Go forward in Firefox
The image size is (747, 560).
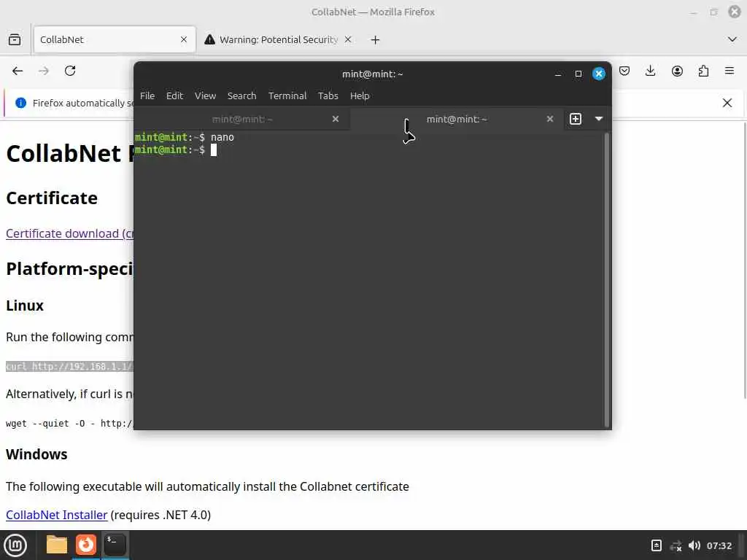(44, 71)
